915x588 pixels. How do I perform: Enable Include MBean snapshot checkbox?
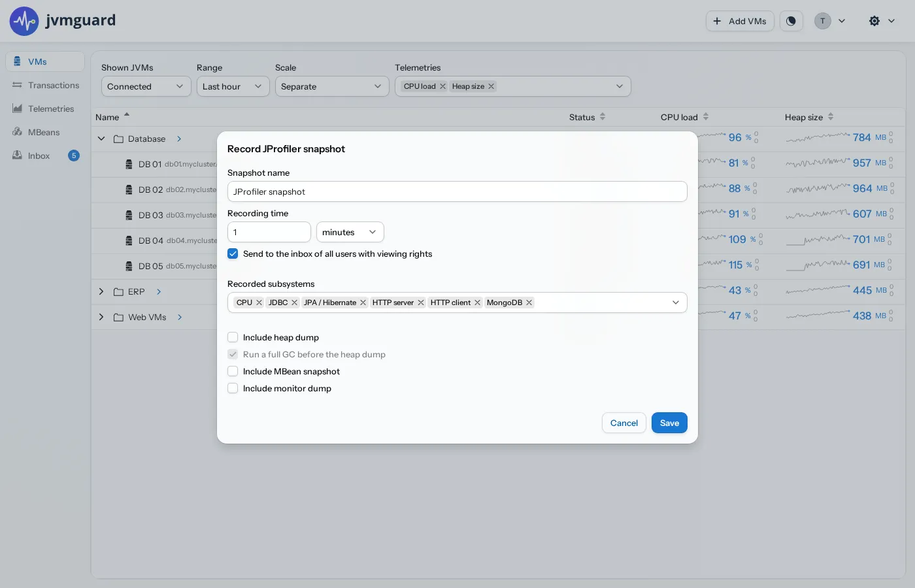coord(233,371)
